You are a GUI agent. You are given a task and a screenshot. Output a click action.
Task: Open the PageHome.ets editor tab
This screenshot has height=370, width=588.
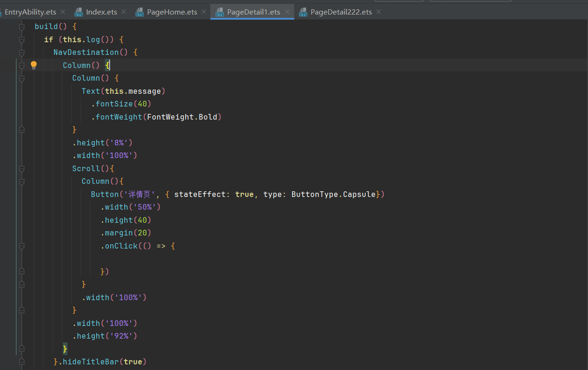coord(172,12)
